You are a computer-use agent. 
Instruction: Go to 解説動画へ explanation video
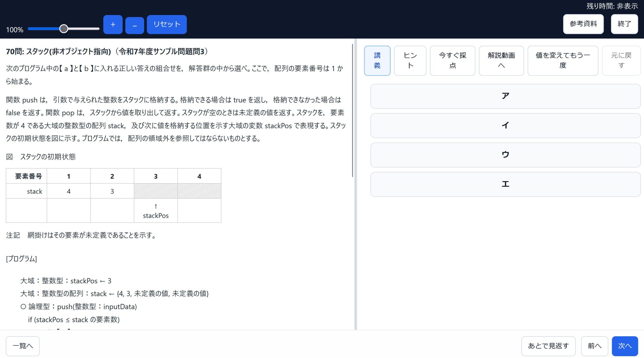[501, 61]
